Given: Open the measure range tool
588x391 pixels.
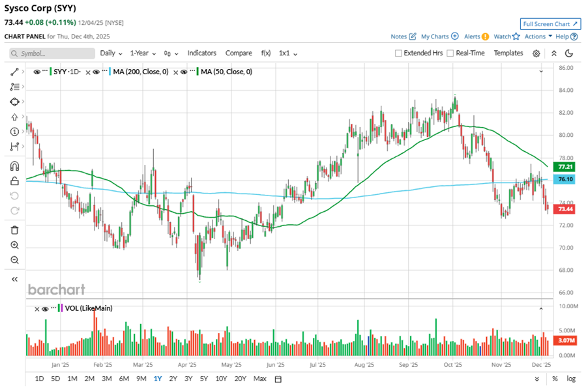Looking at the screenshot, I should 14,147.
